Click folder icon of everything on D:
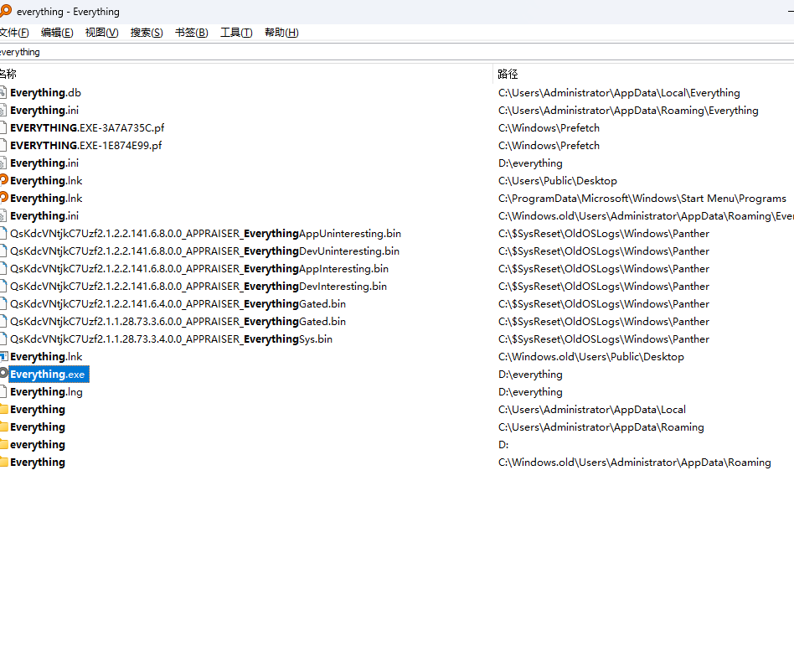 pyautogui.click(x=3, y=445)
